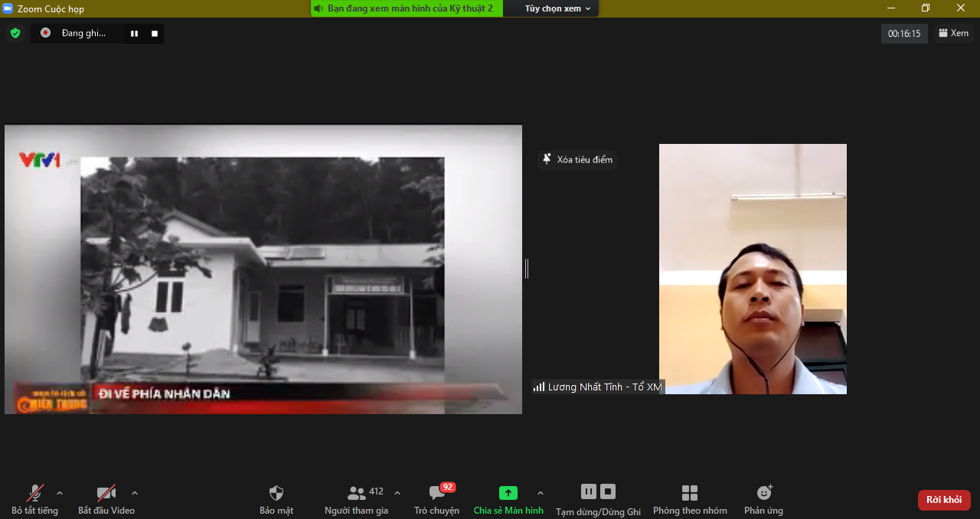The height and width of the screenshot is (519, 980).
Task: Click the red recording dot indicator
Action: tap(45, 33)
